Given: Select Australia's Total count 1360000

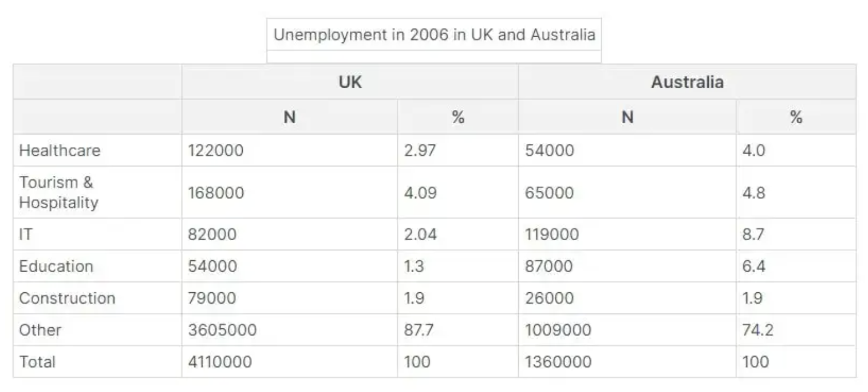Looking at the screenshot, I should (558, 362).
